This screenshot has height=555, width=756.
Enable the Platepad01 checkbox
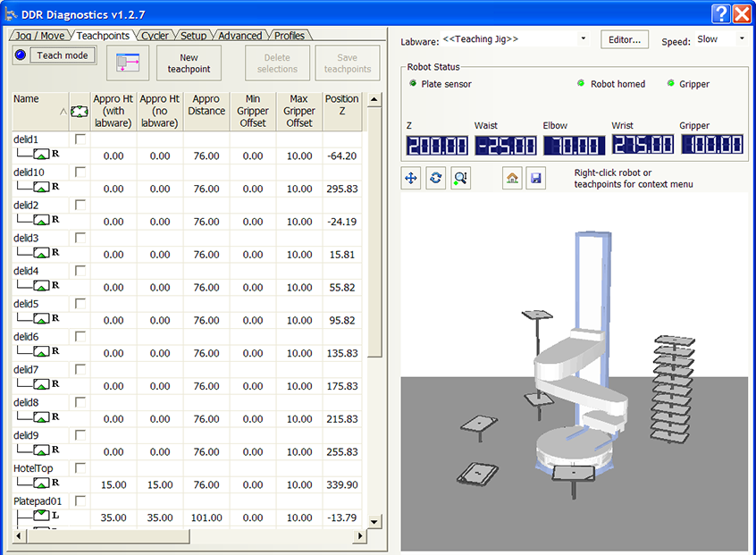coord(81,501)
